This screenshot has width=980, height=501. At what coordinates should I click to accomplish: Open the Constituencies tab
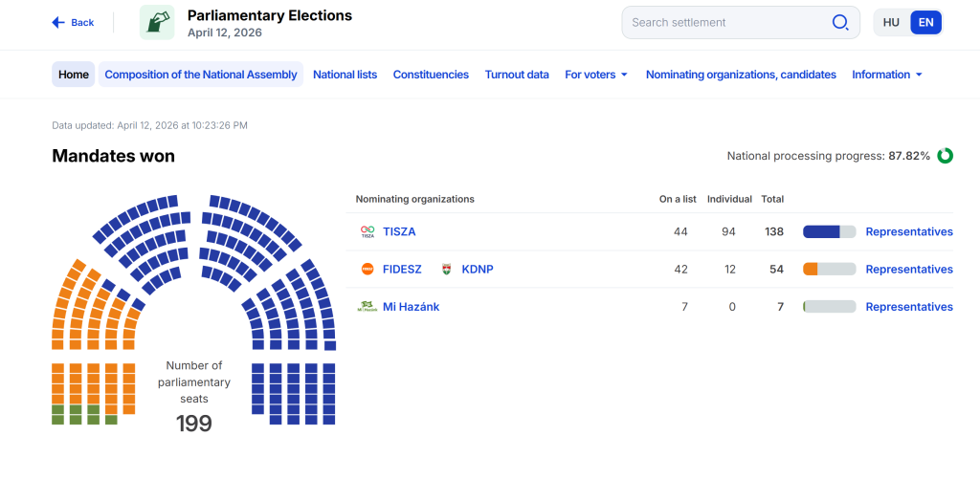(x=431, y=75)
